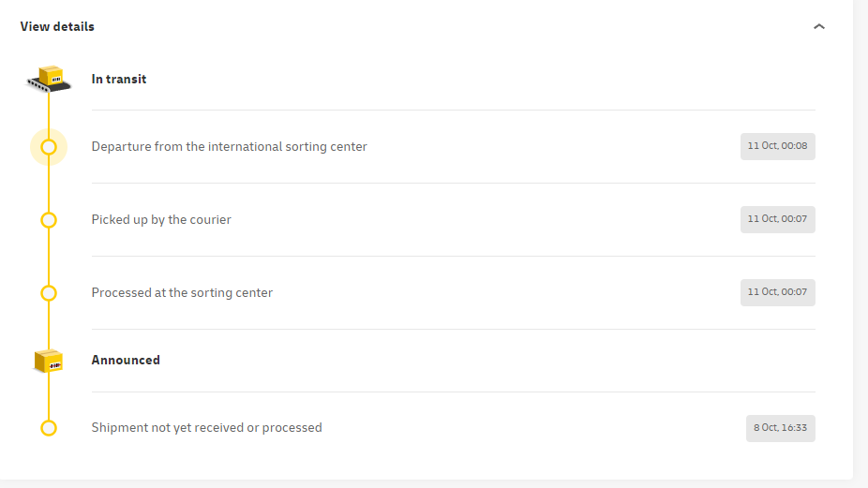Viewport: 868px width, 488px height.
Task: Collapse the View details chevron
Action: (x=819, y=27)
